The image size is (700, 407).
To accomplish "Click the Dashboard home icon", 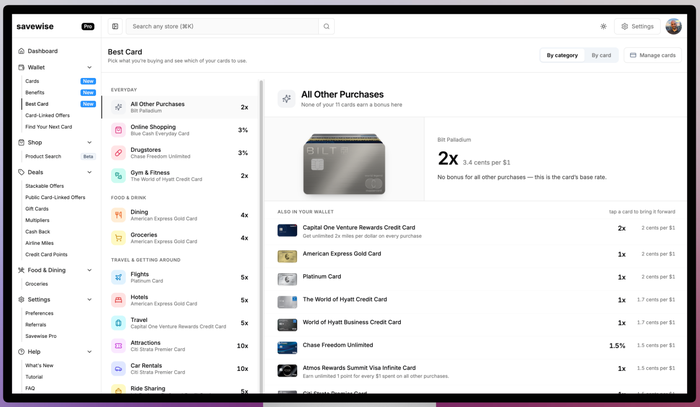I will tap(21, 51).
